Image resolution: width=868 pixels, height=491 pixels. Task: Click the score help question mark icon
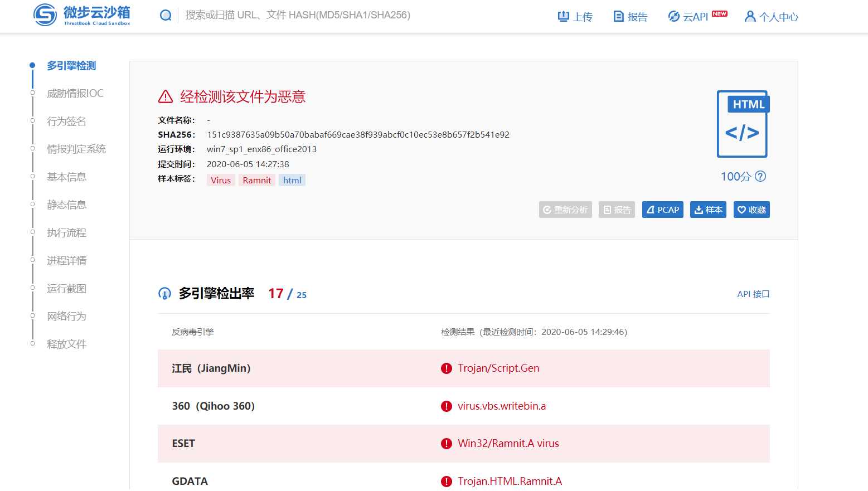tap(760, 176)
